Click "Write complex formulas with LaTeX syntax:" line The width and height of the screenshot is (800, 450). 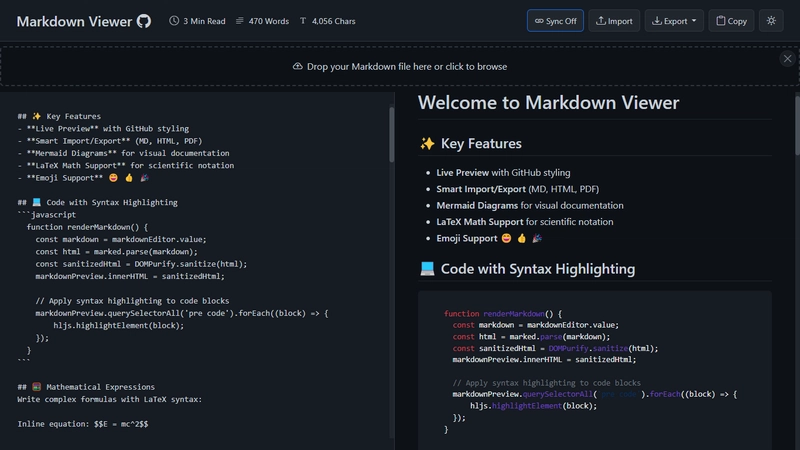[110, 399]
